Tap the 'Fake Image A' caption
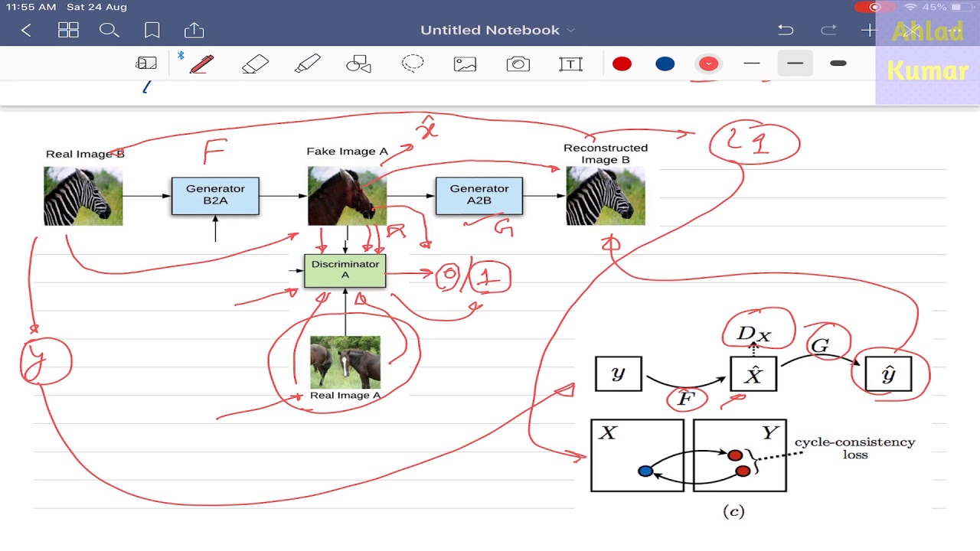This screenshot has width=980, height=551. [348, 152]
